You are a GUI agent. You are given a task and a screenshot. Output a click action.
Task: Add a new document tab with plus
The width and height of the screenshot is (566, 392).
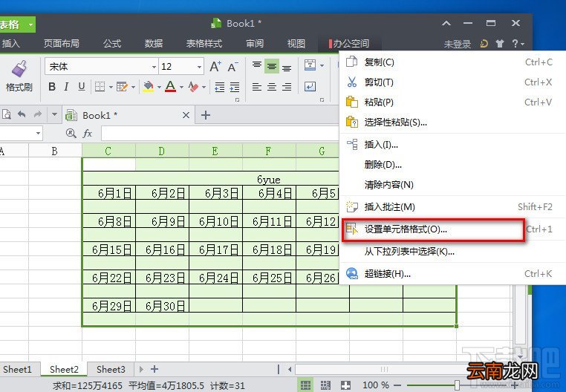pos(206,115)
